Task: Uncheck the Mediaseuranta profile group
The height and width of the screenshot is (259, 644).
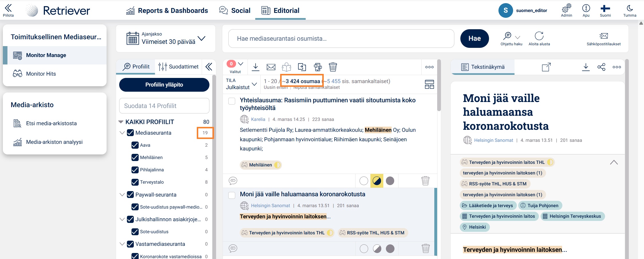Action: [130, 133]
